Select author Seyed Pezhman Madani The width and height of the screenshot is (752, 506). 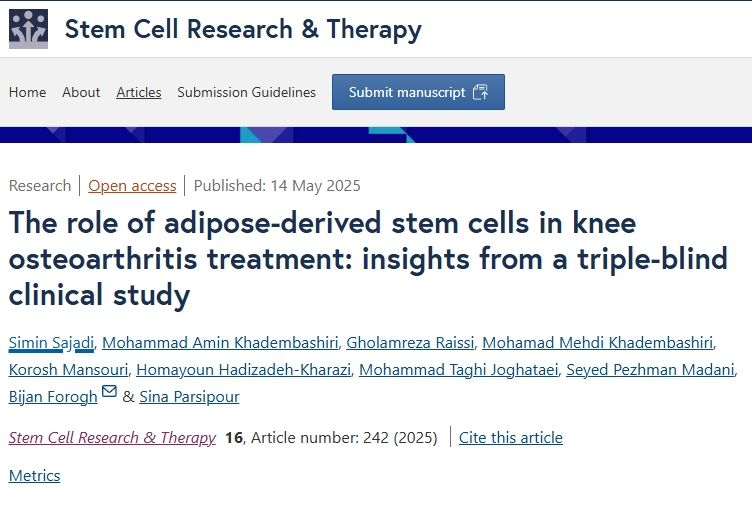650,370
